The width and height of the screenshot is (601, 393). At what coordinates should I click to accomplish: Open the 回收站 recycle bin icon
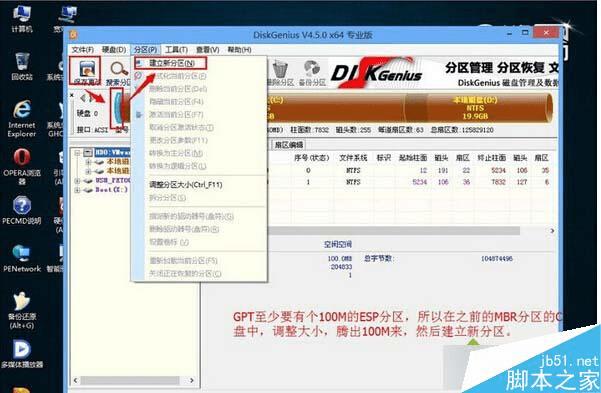click(x=22, y=66)
